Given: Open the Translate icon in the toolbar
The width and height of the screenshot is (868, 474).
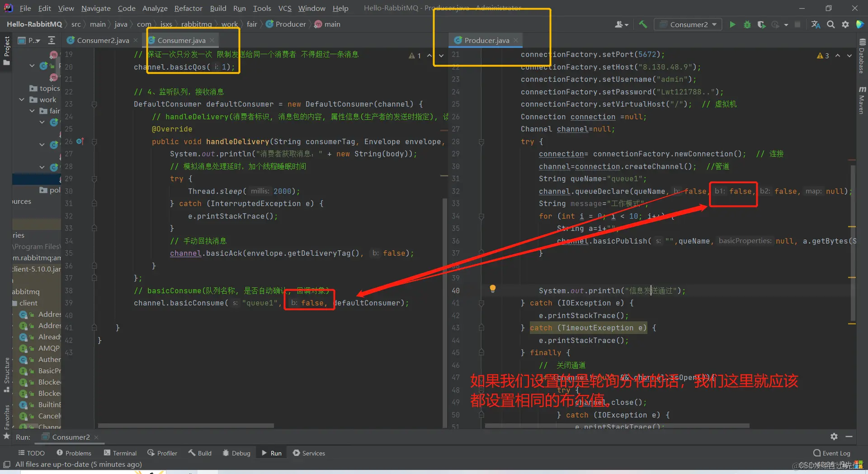Looking at the screenshot, I should point(816,24).
